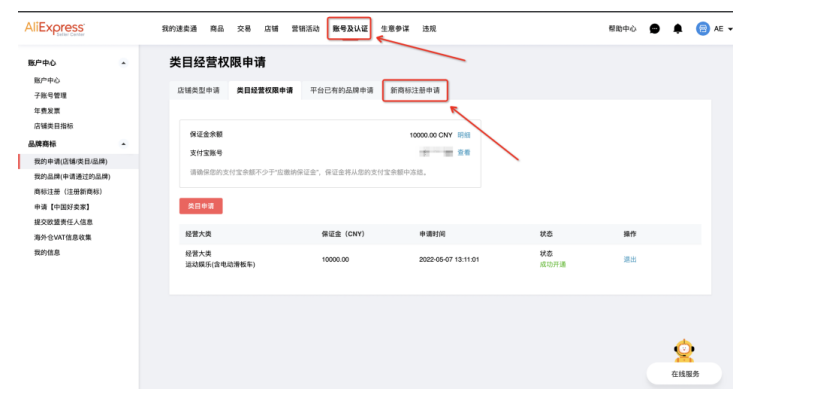Select the 类目经营权限申请 tab

tap(265, 90)
